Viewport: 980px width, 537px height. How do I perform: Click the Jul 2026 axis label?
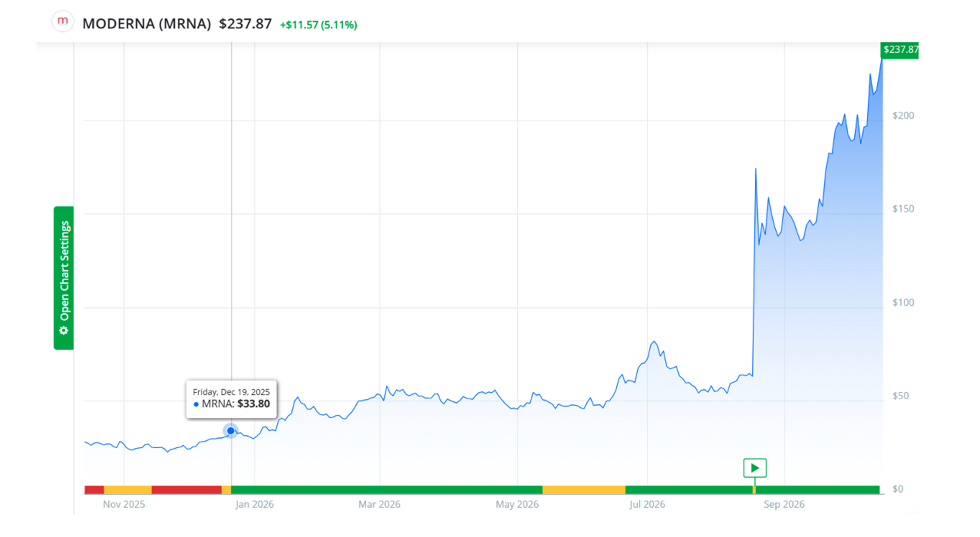pyautogui.click(x=647, y=505)
